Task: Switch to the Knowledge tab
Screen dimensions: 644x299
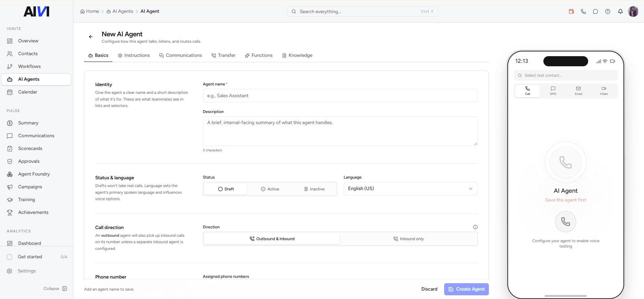Action: pos(297,55)
